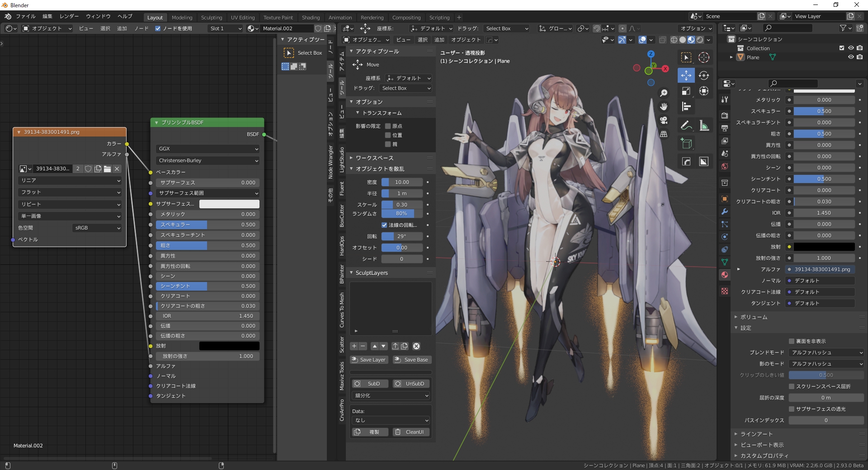Open the レンダー menu
868x470 pixels.
(x=69, y=16)
